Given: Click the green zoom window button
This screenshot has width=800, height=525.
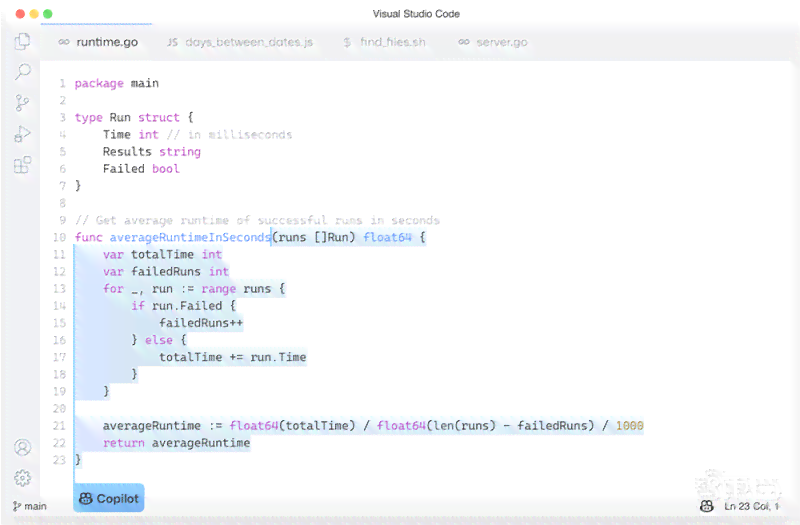Looking at the screenshot, I should 47,14.
